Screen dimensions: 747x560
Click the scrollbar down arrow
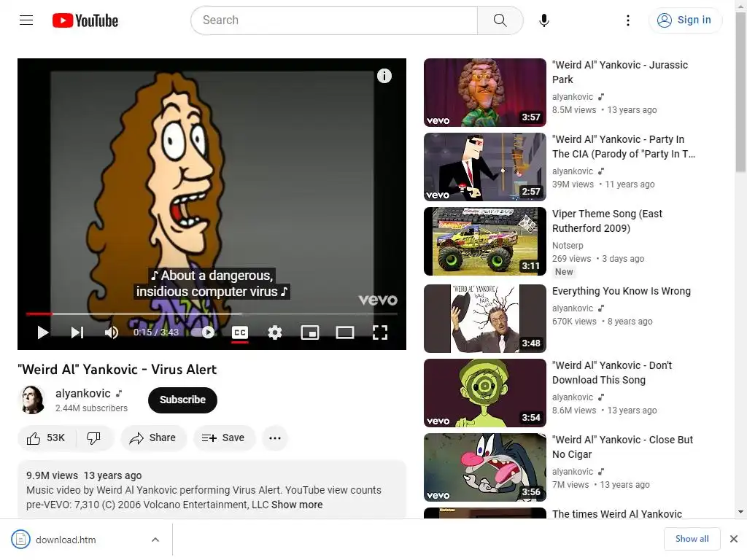741,513
